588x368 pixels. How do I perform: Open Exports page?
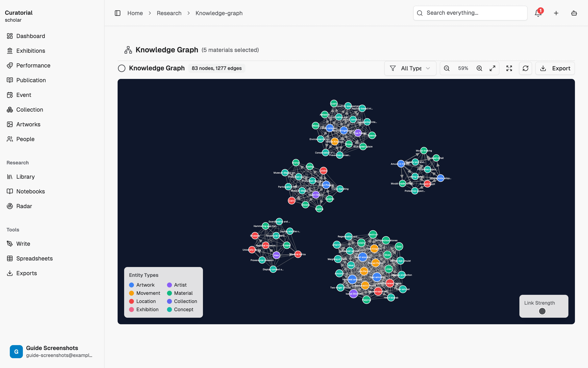pyautogui.click(x=22, y=273)
